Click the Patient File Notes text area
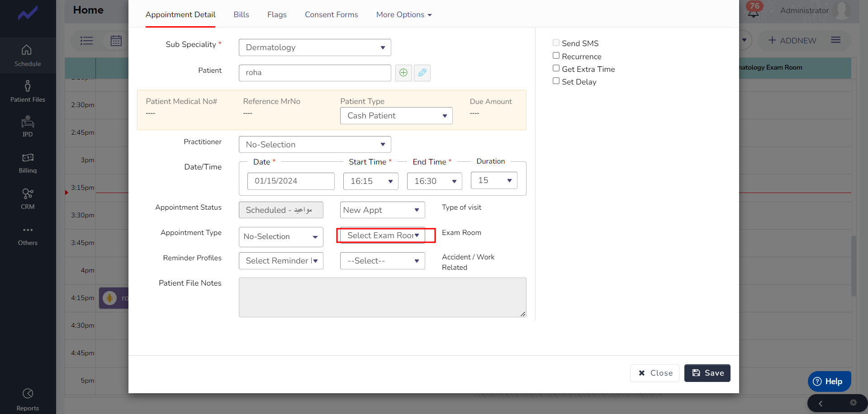The image size is (868, 414). click(x=383, y=297)
